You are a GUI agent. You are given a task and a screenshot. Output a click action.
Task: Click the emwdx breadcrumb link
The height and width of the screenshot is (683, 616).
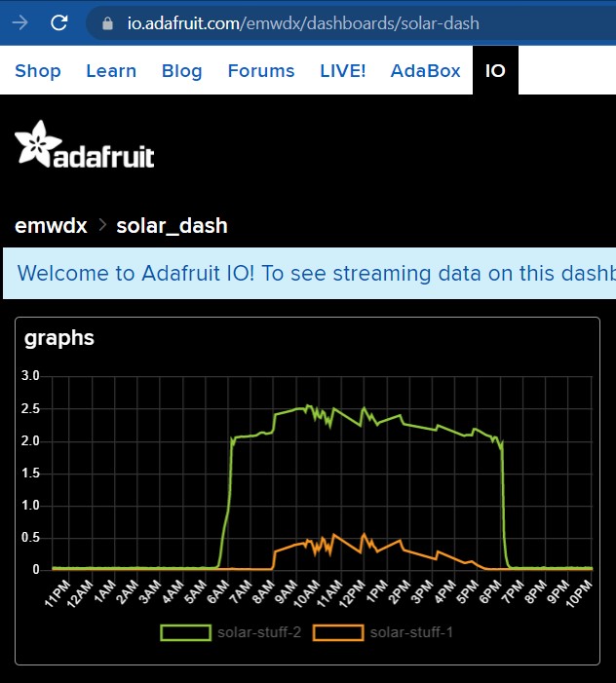coord(51,226)
